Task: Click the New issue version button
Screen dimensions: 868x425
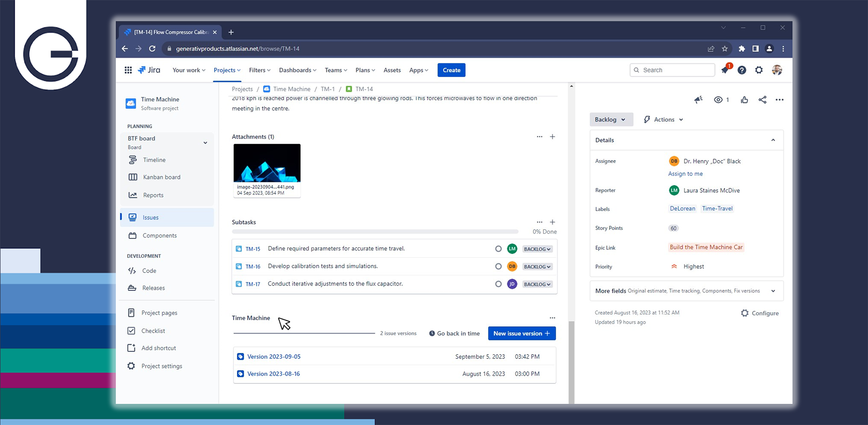Action: (522, 333)
